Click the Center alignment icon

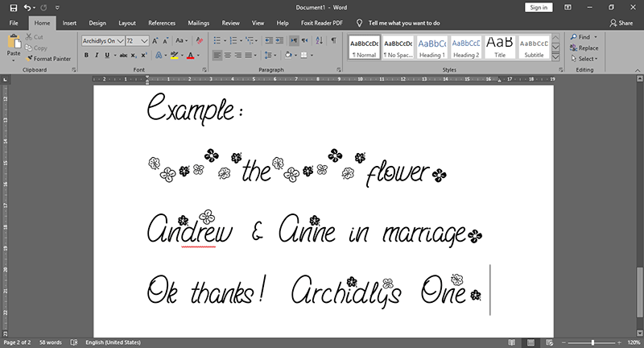[228, 56]
